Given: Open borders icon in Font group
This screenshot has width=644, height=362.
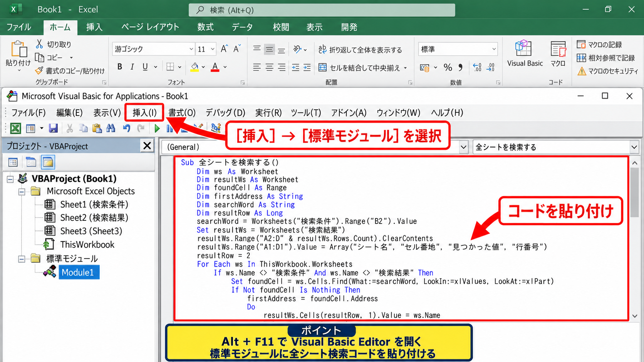Looking at the screenshot, I should (x=170, y=67).
